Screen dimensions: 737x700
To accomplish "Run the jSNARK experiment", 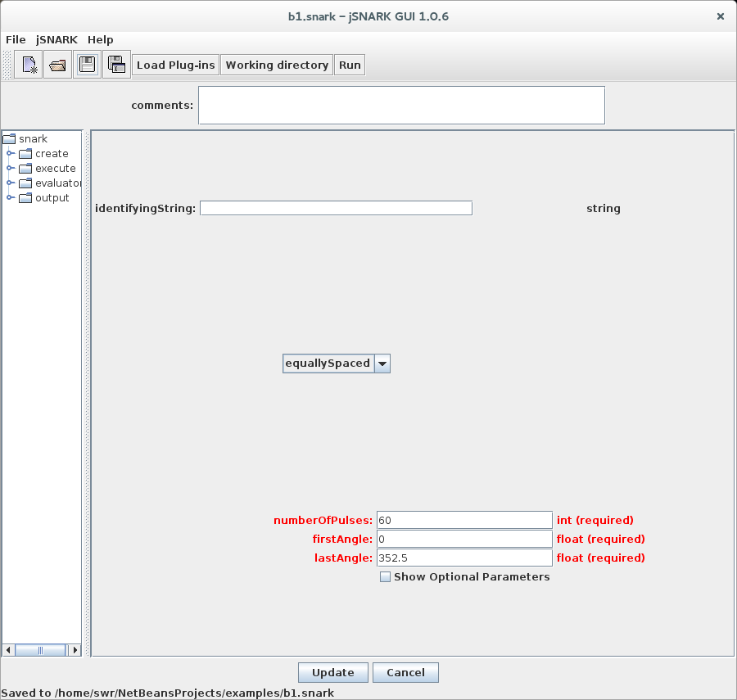I will [350, 65].
